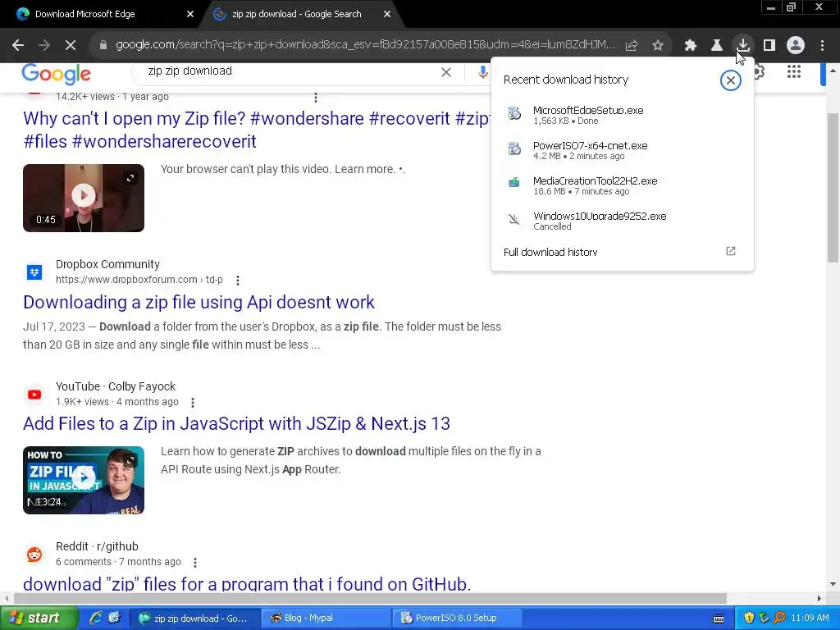
Task: Click the security shield tray icon
Action: tap(749, 619)
